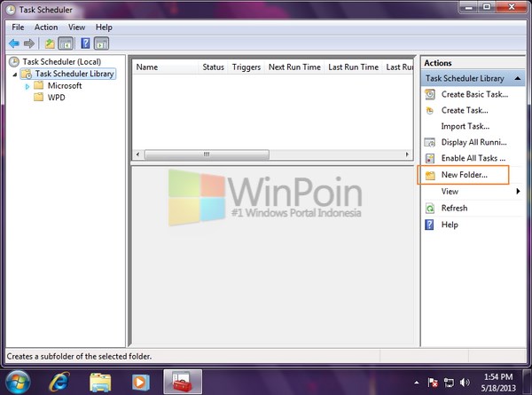Open the Action menu
Viewport: 532px width, 395px height.
pyautogui.click(x=46, y=28)
